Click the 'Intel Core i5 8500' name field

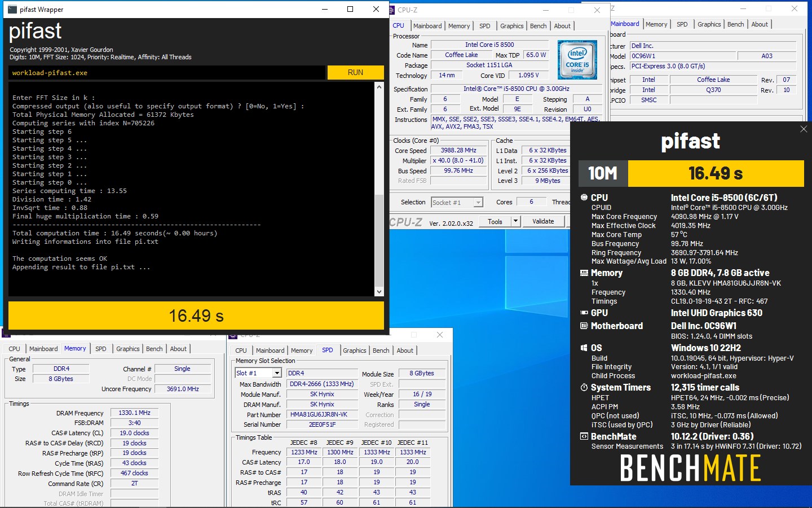[x=489, y=45]
